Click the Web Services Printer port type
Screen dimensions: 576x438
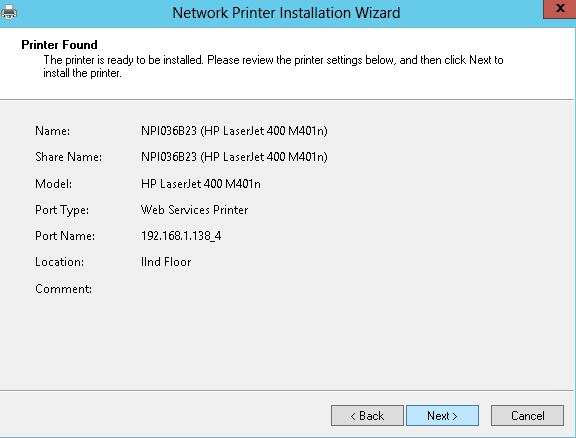pos(194,210)
